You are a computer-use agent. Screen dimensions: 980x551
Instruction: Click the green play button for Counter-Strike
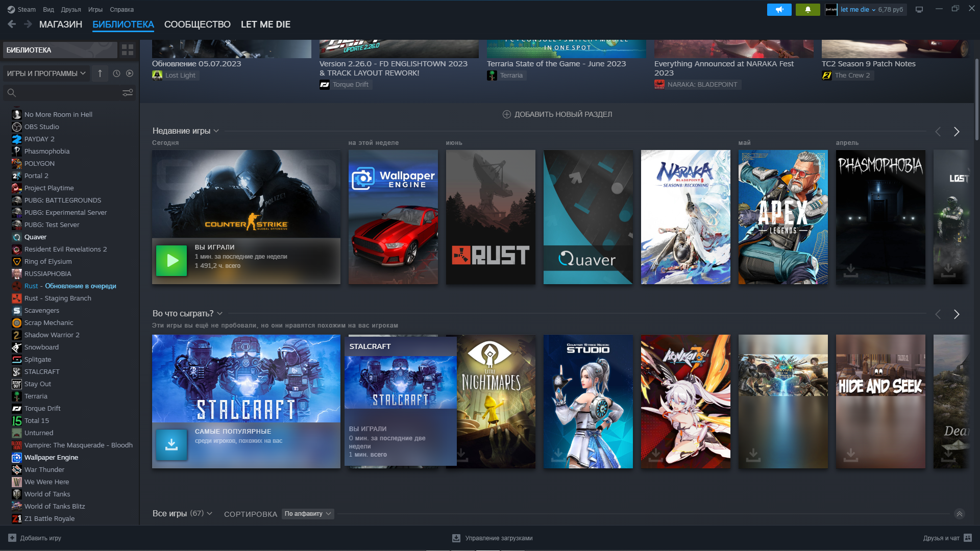point(171,261)
